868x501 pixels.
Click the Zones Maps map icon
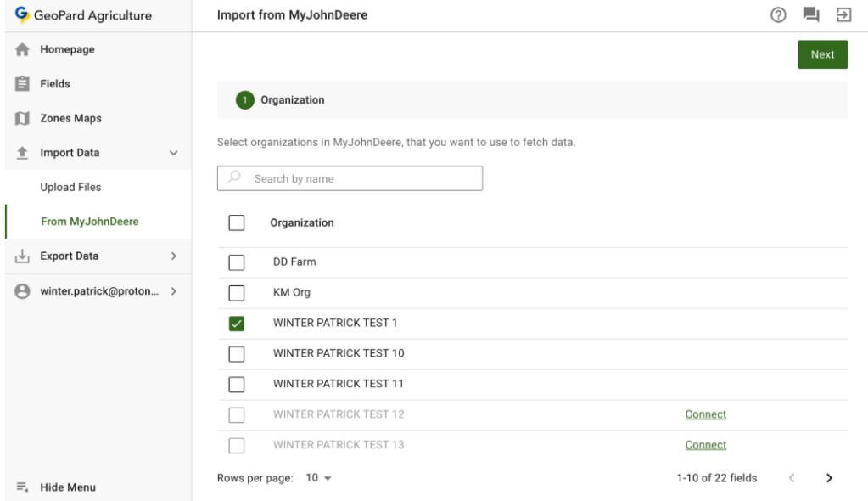23,119
